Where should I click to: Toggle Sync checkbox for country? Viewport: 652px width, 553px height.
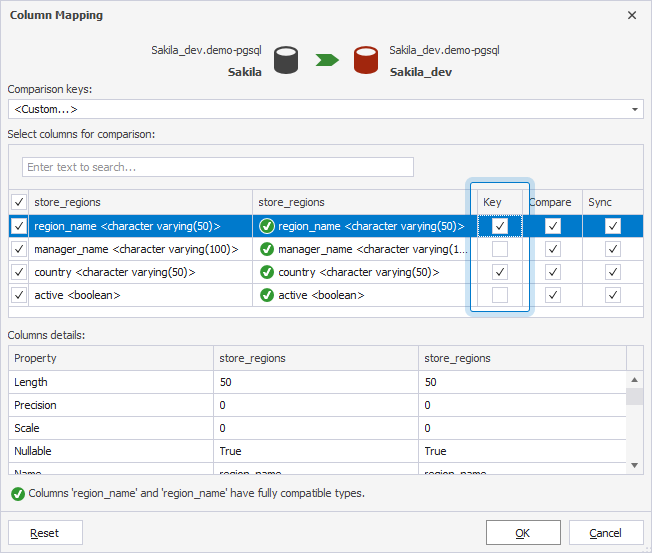(x=612, y=272)
